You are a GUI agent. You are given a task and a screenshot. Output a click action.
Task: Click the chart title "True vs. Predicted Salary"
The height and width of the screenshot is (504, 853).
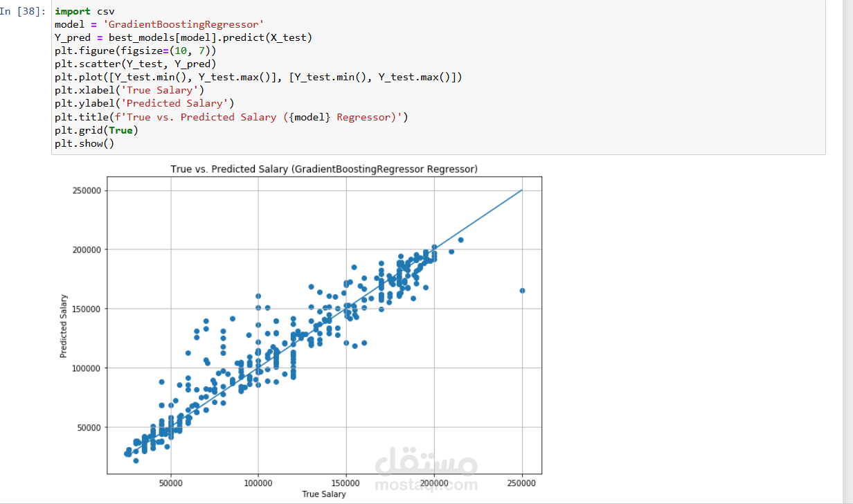(x=324, y=169)
